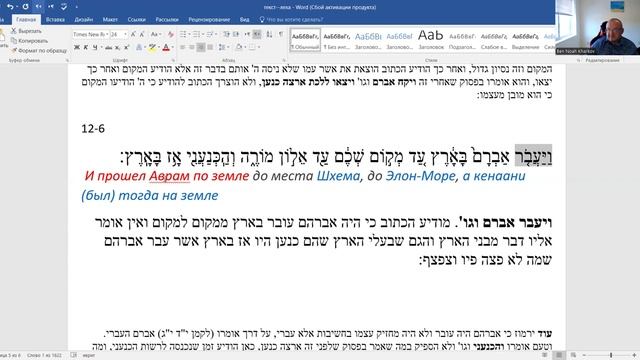Set left-to-right text direction

coord(247,34)
